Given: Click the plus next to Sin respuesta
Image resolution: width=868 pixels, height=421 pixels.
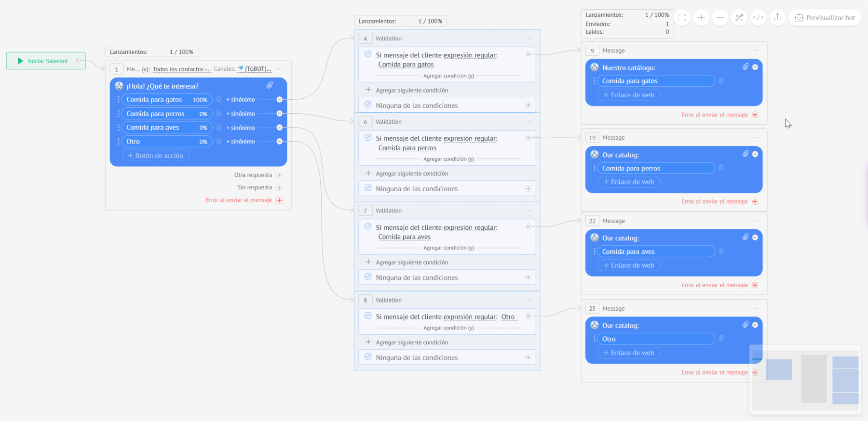Looking at the screenshot, I should coord(279,188).
